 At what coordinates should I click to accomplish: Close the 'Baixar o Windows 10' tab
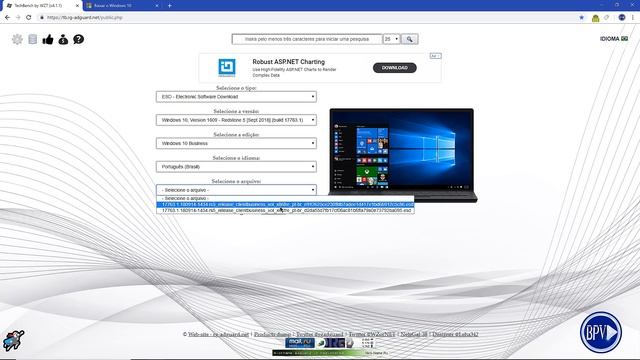tap(157, 6)
